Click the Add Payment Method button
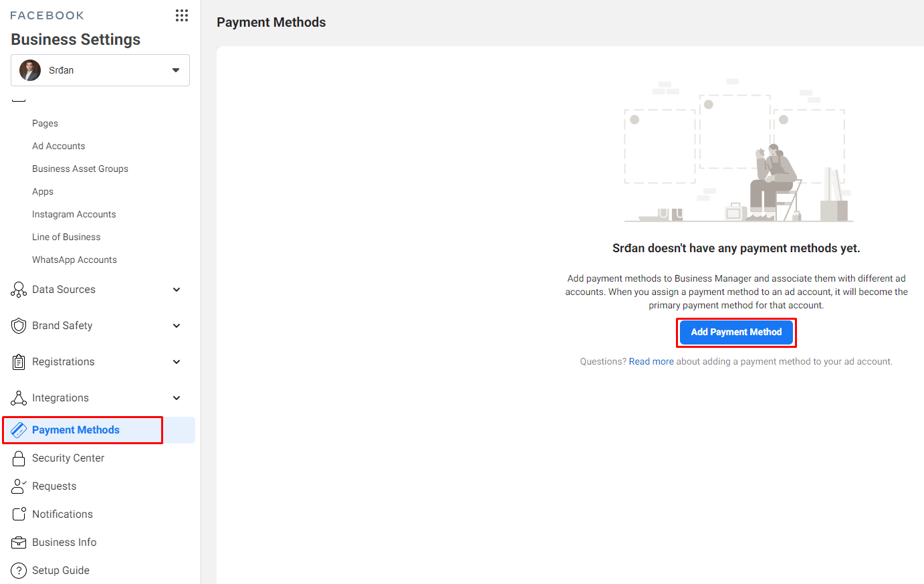Screen dimensions: 924x584 click(736, 332)
